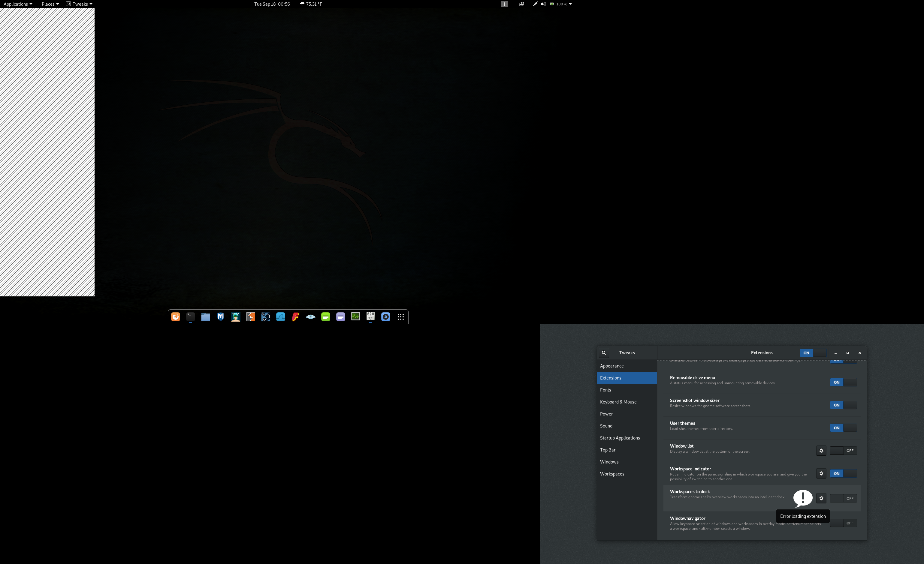Switch to the Startup Applications section

click(620, 438)
